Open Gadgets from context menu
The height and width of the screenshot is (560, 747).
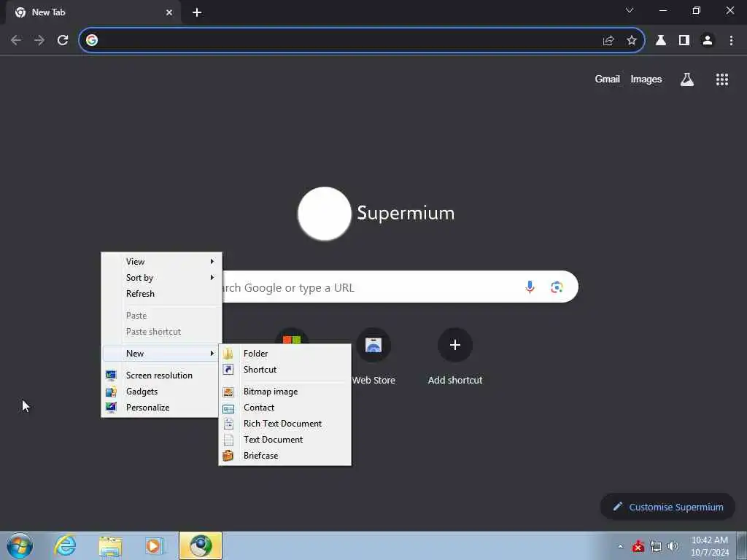tap(161, 392)
